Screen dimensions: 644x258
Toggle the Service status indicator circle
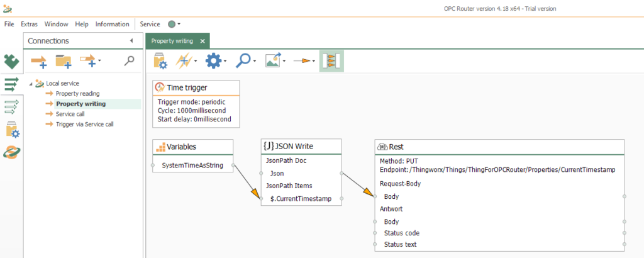pos(172,24)
